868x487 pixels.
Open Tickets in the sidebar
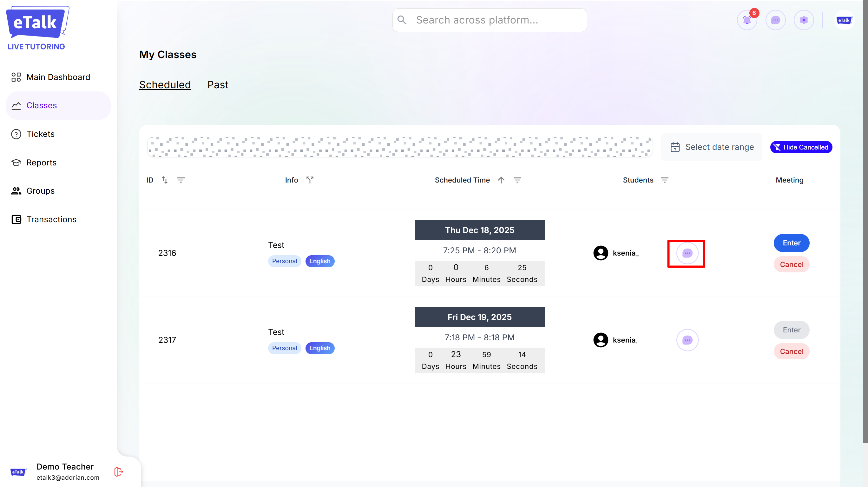point(40,134)
